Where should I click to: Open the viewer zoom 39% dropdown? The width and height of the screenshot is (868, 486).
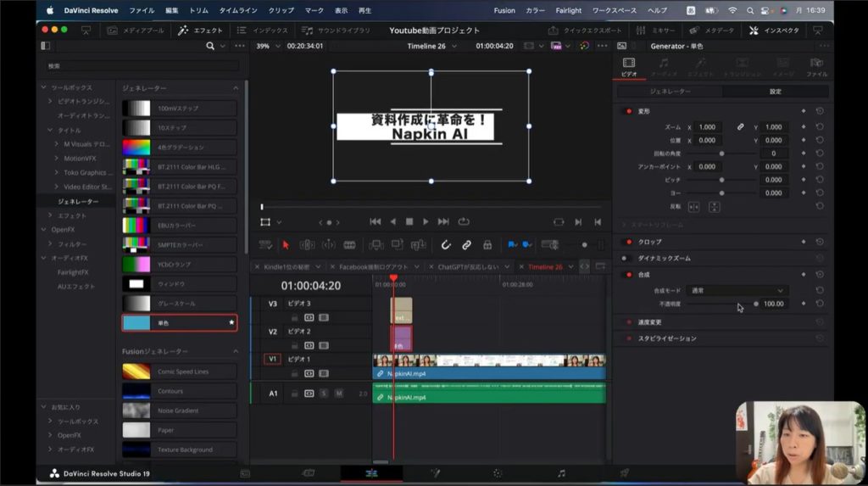(x=266, y=46)
